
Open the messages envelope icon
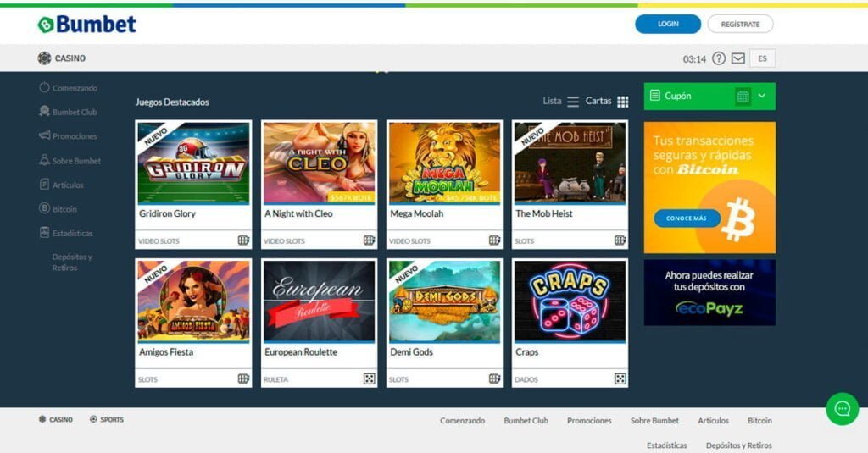click(x=738, y=58)
